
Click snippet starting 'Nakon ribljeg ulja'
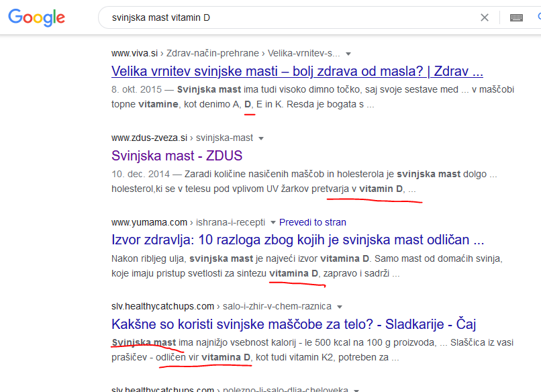tap(307, 266)
